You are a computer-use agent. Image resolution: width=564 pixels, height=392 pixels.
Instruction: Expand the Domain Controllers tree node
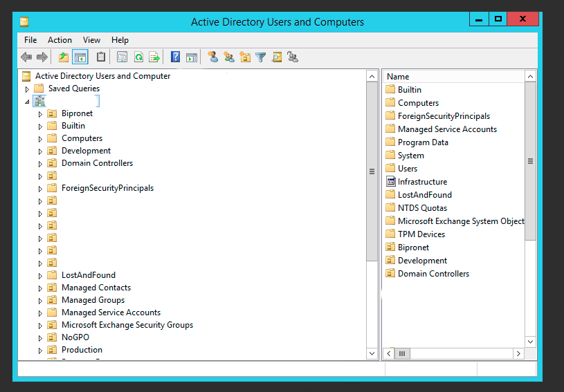[x=40, y=164]
